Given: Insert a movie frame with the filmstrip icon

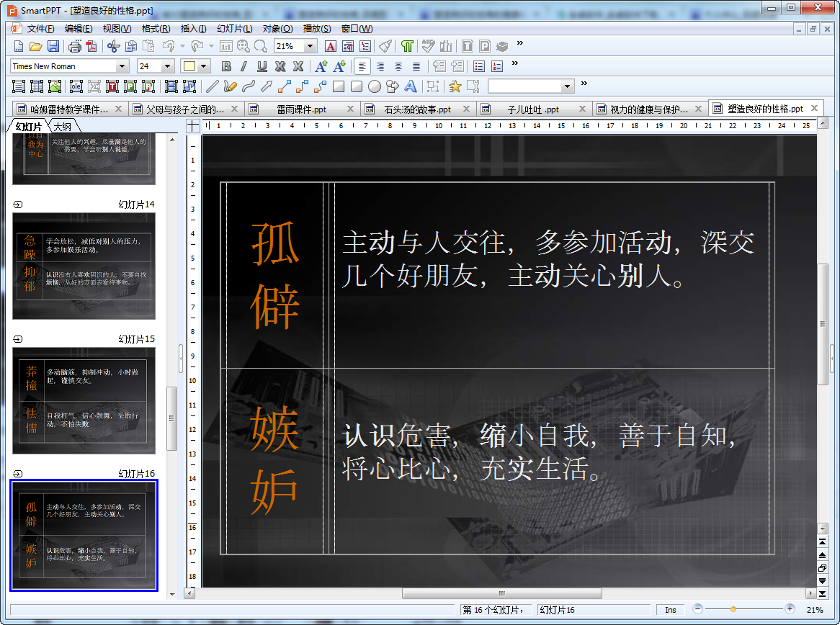Looking at the screenshot, I should tap(171, 86).
